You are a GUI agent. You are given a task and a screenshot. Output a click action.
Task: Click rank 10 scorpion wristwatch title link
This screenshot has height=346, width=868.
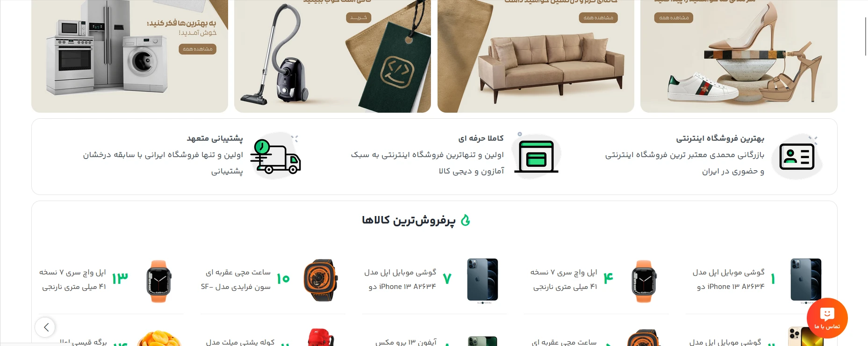(x=236, y=279)
